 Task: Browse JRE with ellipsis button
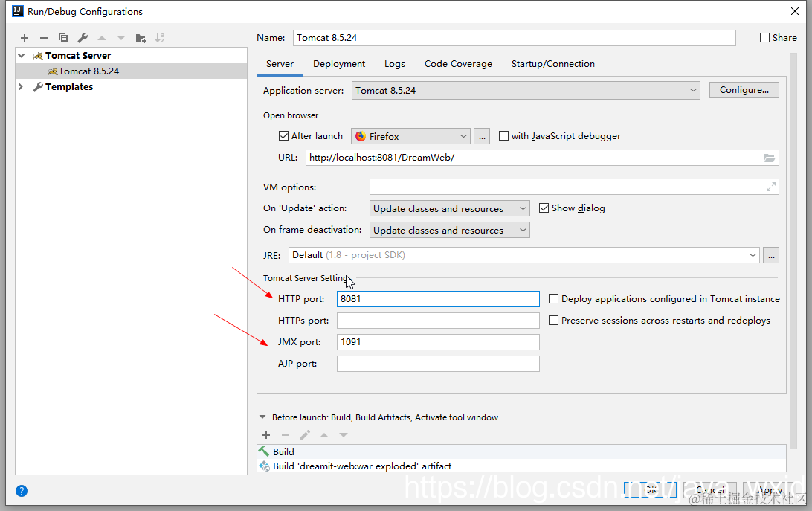(771, 256)
